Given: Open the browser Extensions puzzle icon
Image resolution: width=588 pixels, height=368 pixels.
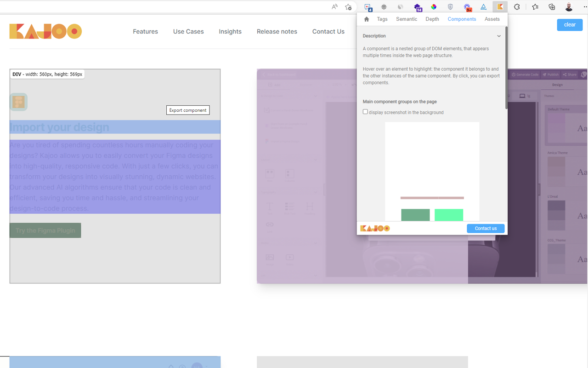Looking at the screenshot, I should pyautogui.click(x=516, y=7).
